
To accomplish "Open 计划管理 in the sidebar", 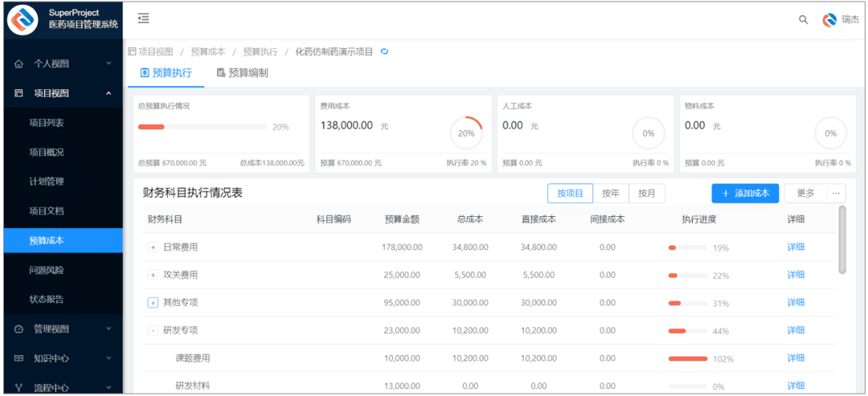I will 47,182.
